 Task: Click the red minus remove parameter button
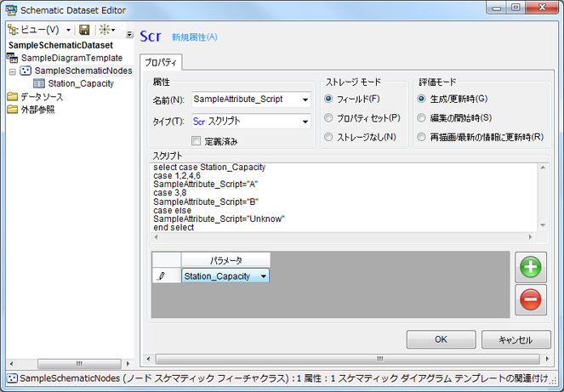[531, 298]
